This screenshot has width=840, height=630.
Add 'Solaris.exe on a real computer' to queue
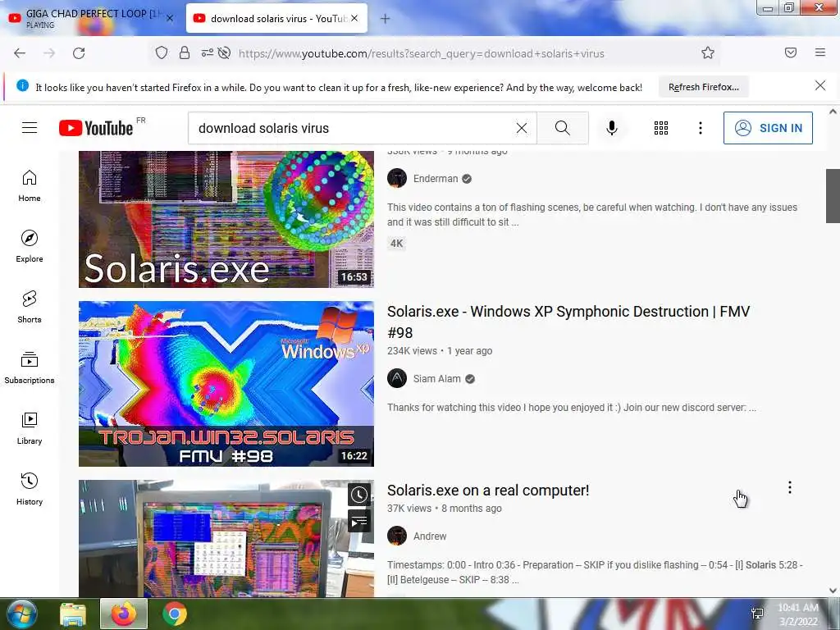tap(359, 520)
